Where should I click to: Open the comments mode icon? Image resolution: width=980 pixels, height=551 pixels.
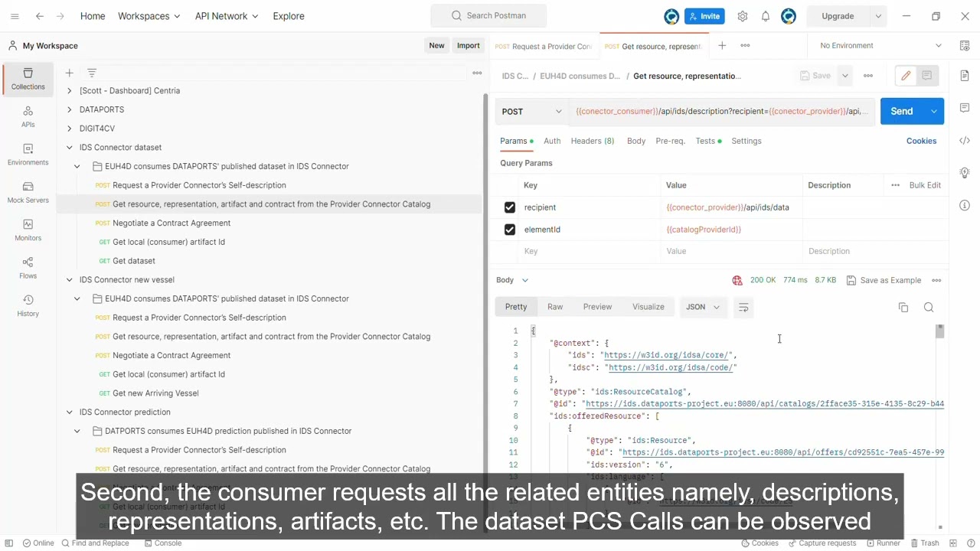point(927,76)
